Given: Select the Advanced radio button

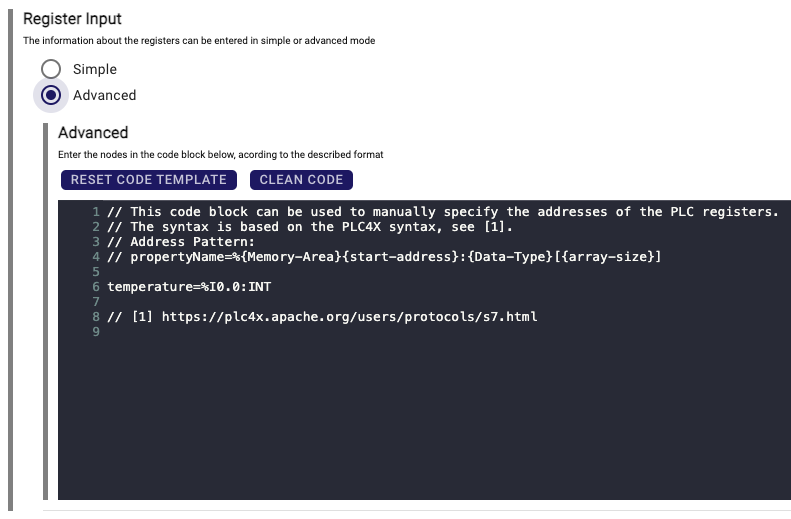Looking at the screenshot, I should tap(51, 95).
